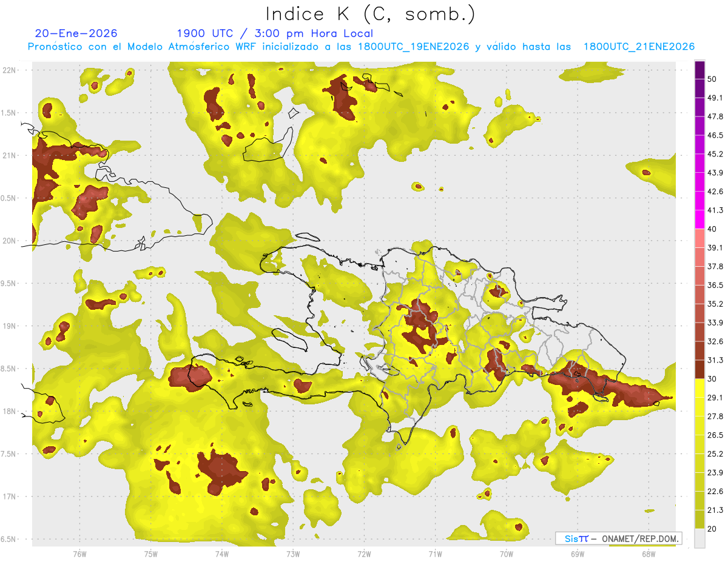Click the colorbar label "50"
728x562 pixels.
[712, 79]
